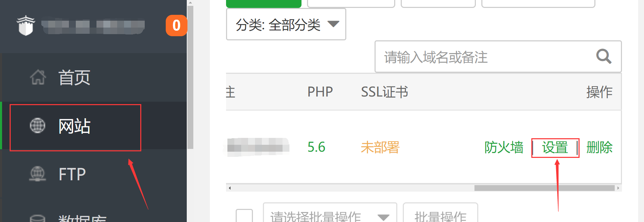
Task: Click the 防火墙 link in the row
Action: click(x=504, y=148)
